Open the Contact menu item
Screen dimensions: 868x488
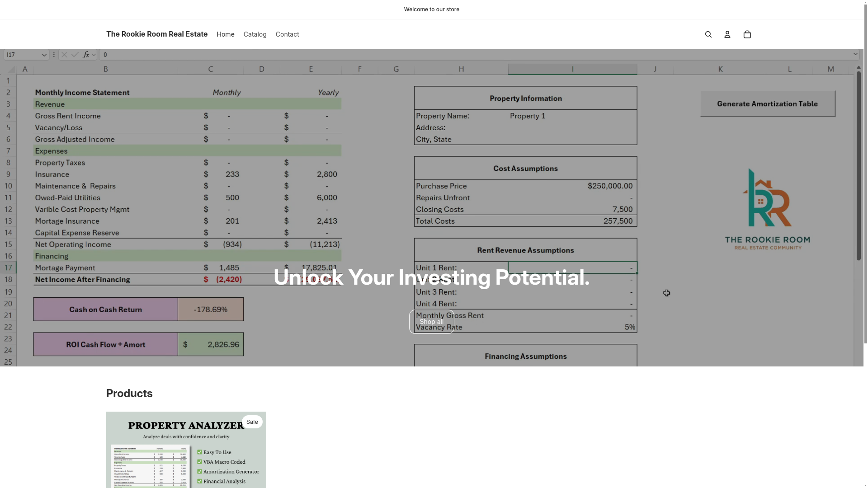[287, 34]
